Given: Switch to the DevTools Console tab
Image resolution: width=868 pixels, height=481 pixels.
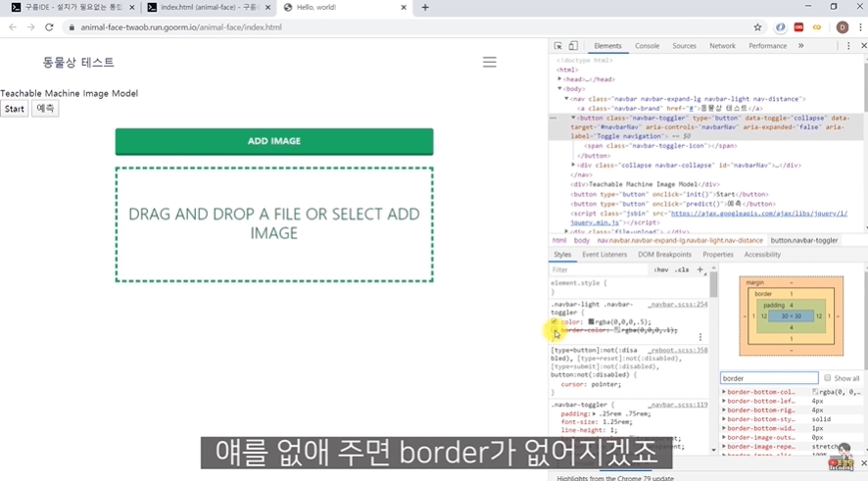Looking at the screenshot, I should (647, 46).
